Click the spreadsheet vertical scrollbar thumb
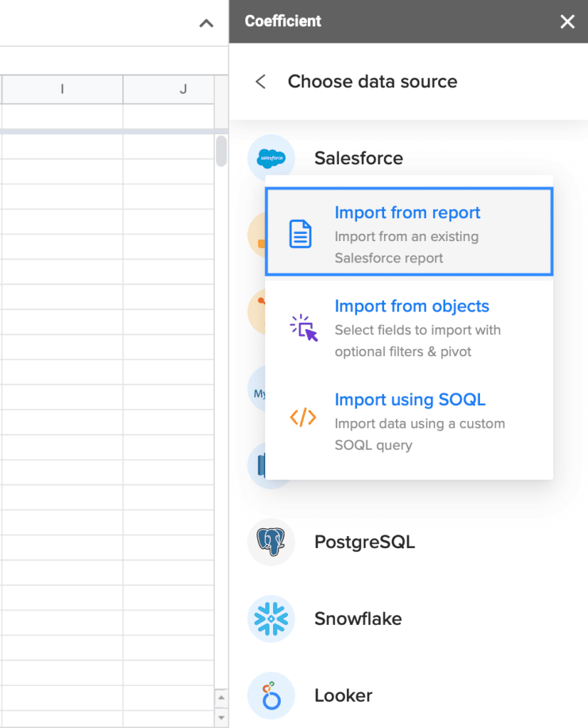Image resolution: width=588 pixels, height=728 pixels. click(222, 151)
